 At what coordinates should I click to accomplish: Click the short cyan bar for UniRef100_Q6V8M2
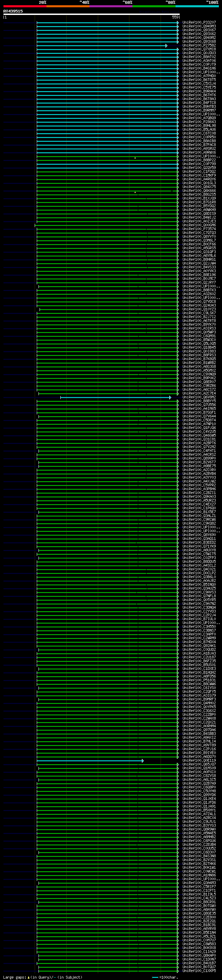click(116, 398)
